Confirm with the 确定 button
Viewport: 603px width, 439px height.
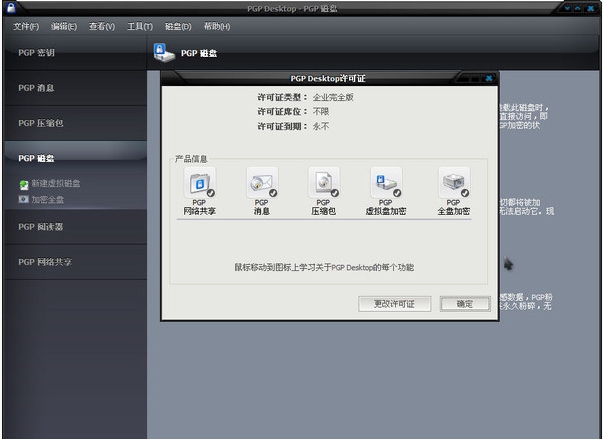(x=465, y=304)
